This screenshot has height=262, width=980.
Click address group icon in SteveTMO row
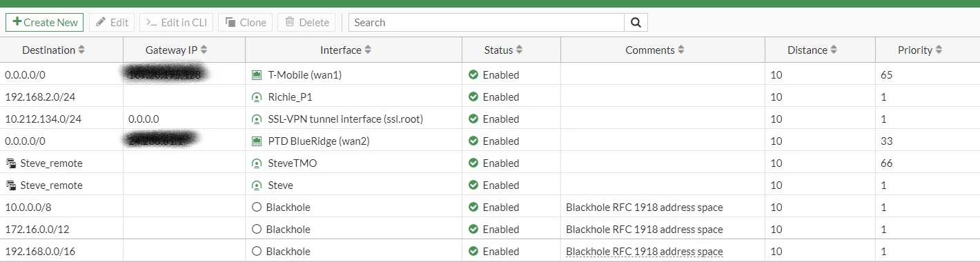click(x=10, y=163)
